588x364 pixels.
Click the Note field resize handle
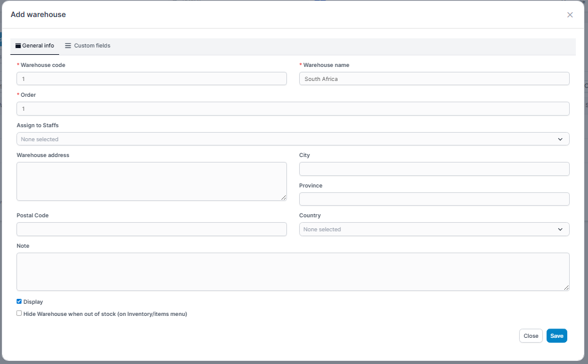pyautogui.click(x=566, y=287)
